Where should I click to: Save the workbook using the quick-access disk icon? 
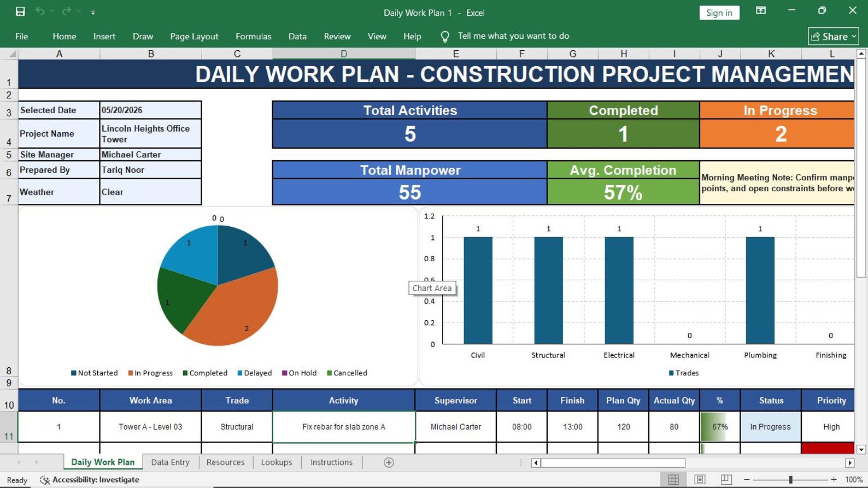pyautogui.click(x=20, y=11)
